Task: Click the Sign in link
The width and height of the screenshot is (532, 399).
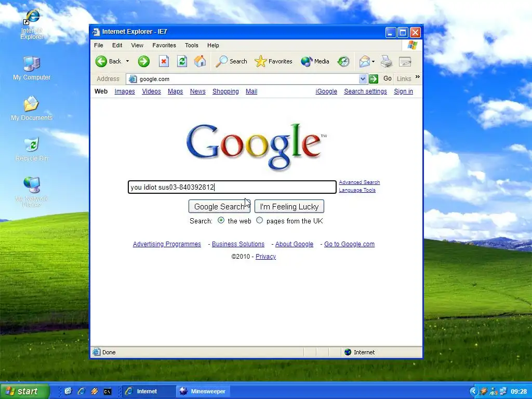Action: (x=403, y=91)
